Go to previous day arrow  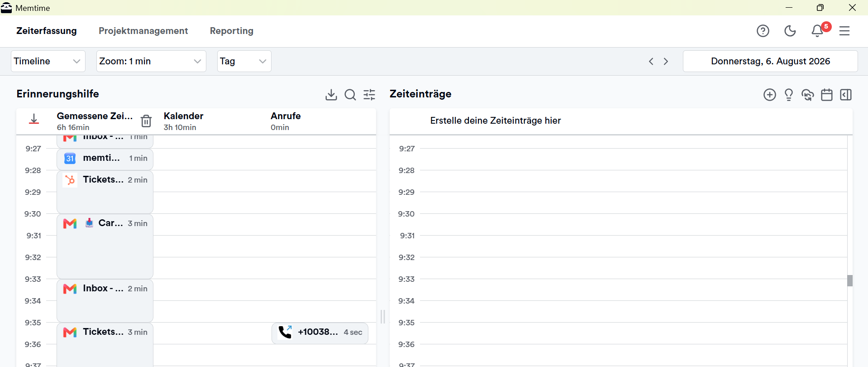[x=651, y=61]
